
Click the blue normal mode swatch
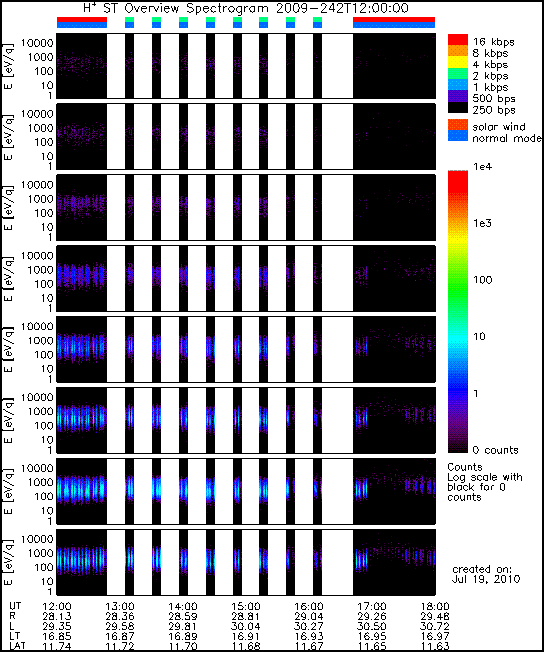(457, 136)
